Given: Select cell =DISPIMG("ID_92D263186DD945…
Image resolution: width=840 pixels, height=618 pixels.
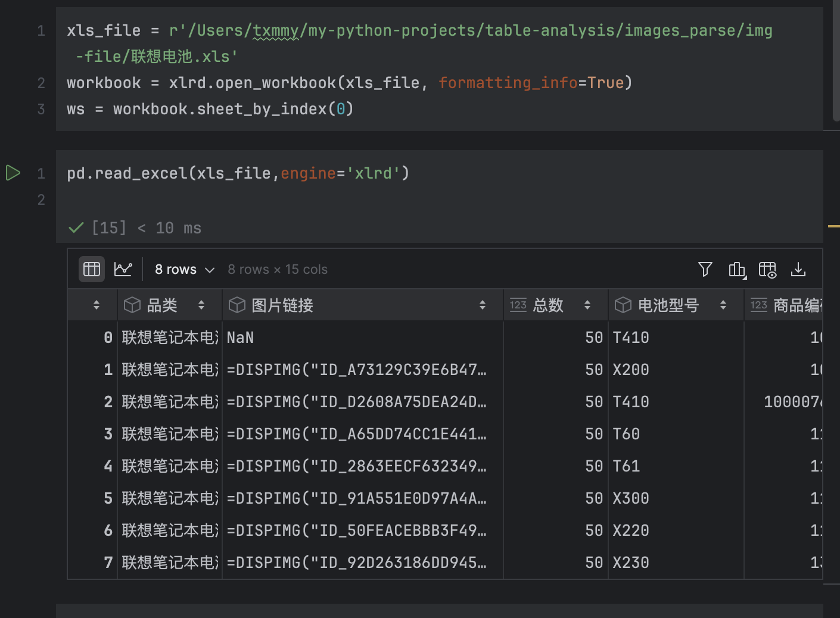Looking at the screenshot, I should (x=363, y=562).
